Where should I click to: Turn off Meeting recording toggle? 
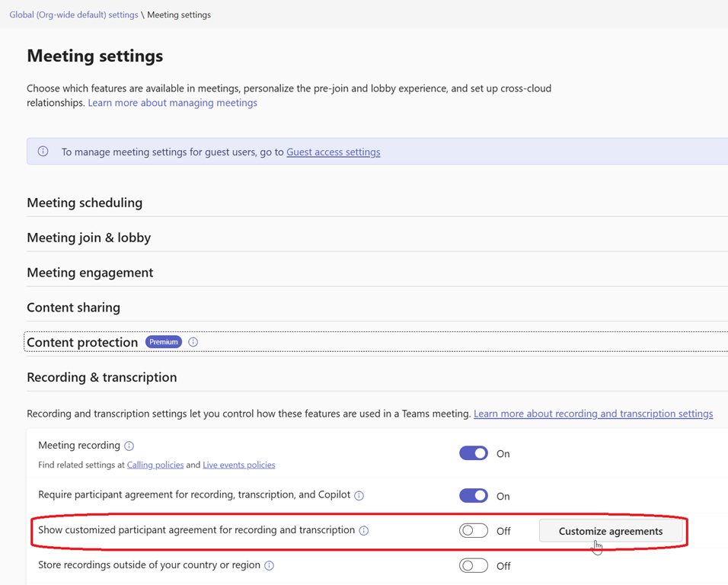[473, 453]
